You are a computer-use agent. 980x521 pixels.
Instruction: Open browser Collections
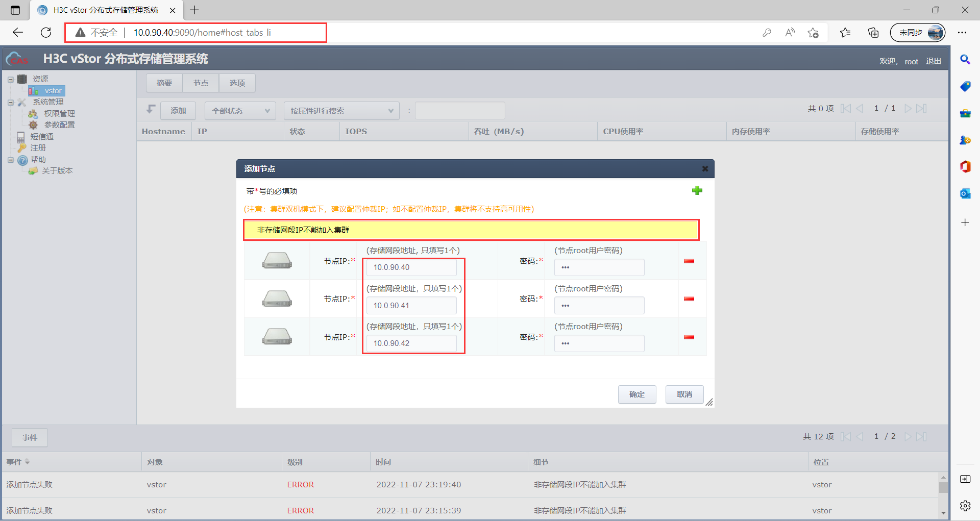pyautogui.click(x=873, y=33)
